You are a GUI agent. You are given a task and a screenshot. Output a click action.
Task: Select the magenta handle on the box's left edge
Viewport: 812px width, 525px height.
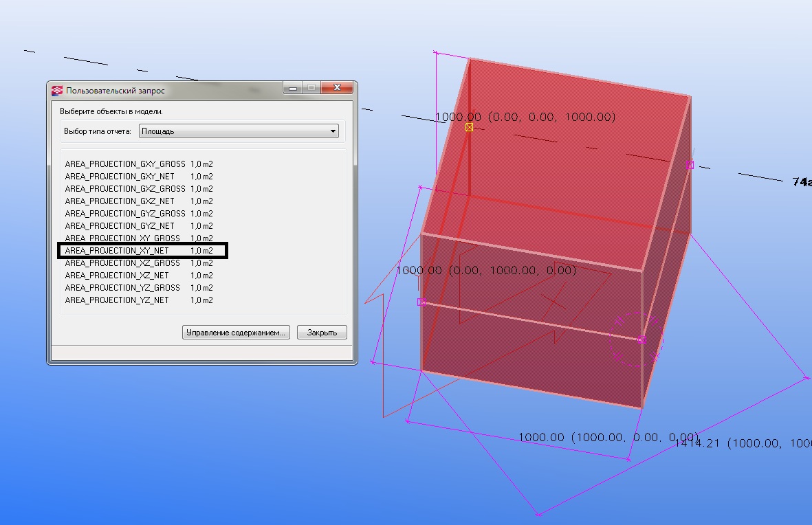point(421,302)
